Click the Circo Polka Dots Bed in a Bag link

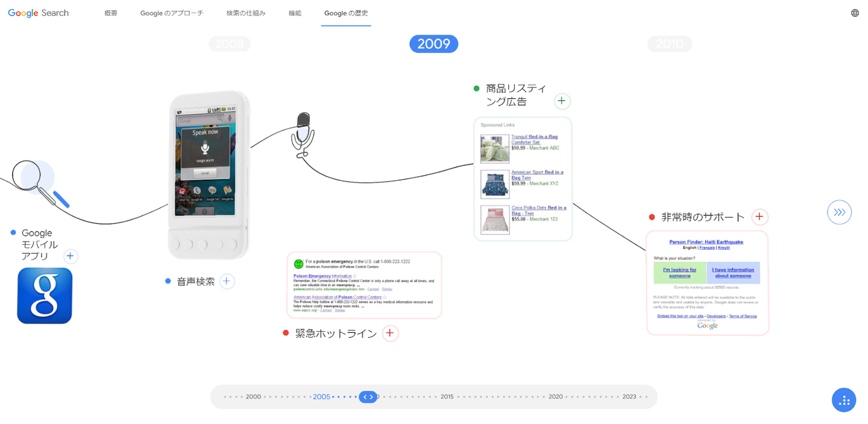click(538, 210)
